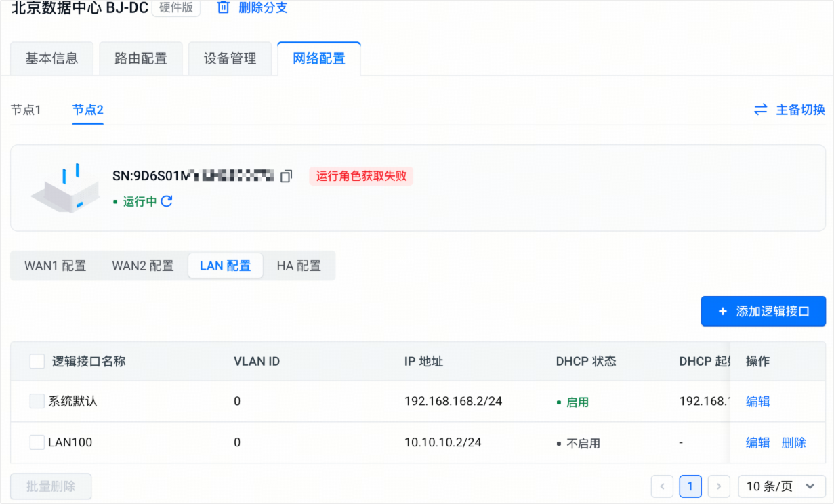Viewport: 834px width, 504px height.
Task: Click the 北京数据中心 BJ-DC title
Action: click(79, 8)
